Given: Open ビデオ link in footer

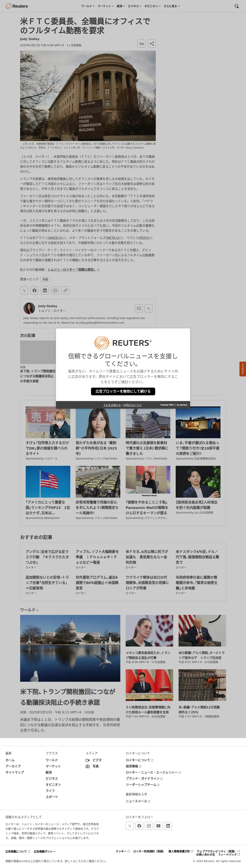Looking at the screenshot, I should coord(94,760).
